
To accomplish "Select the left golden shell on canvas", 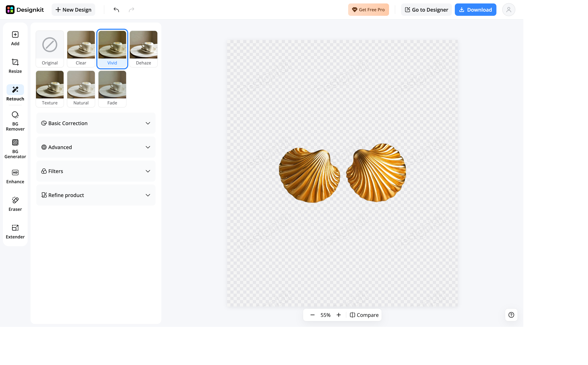I will [309, 175].
